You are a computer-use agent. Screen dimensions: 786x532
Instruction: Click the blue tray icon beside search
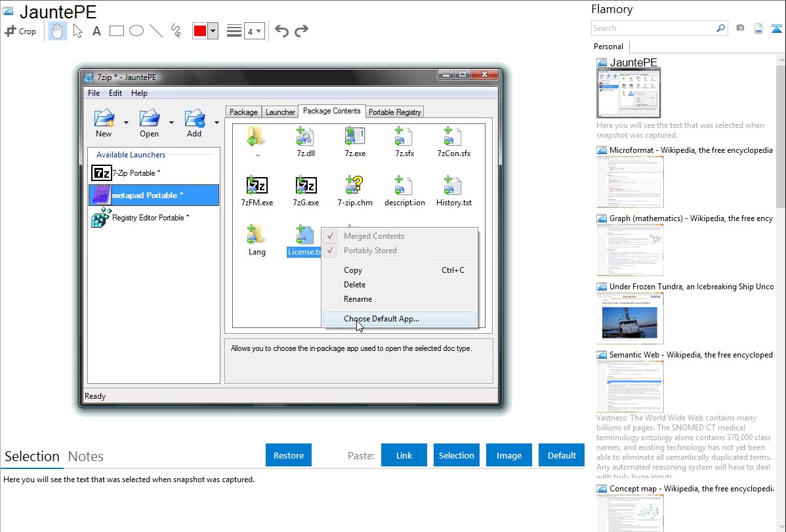[x=776, y=28]
